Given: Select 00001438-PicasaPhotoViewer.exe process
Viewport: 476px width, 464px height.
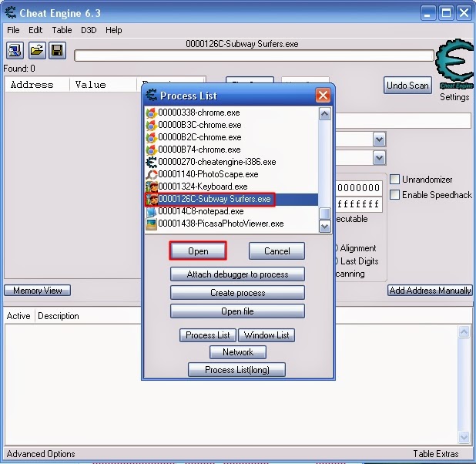Looking at the screenshot, I should [221, 224].
